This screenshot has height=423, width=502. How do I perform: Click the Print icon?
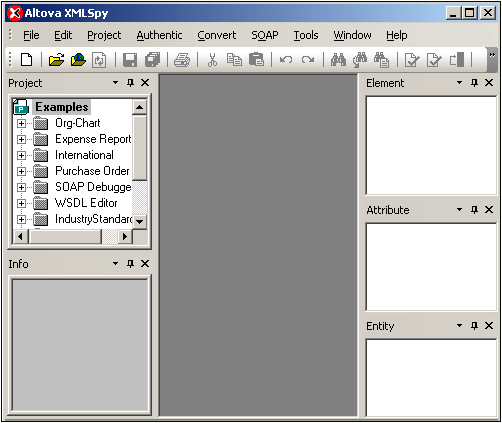[182, 60]
